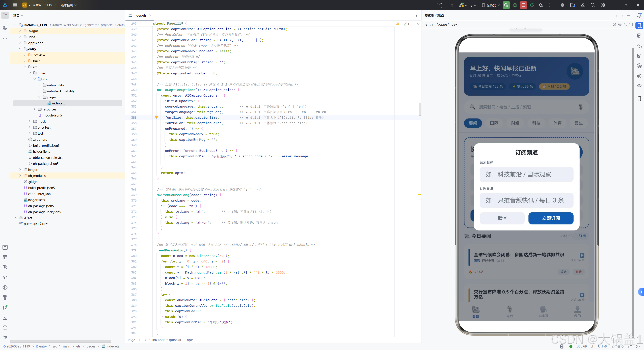Click the green Run entry button
644x350 pixels.
click(x=506, y=5)
